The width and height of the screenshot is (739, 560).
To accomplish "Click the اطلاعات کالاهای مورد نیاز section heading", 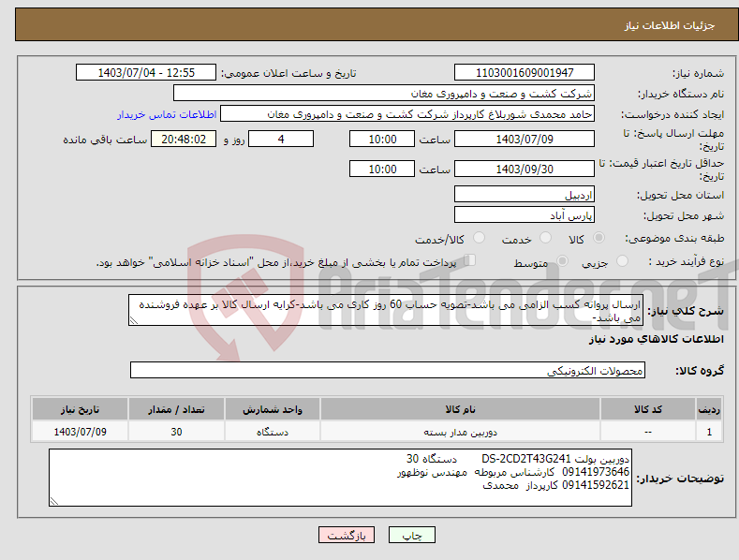I will click(656, 339).
